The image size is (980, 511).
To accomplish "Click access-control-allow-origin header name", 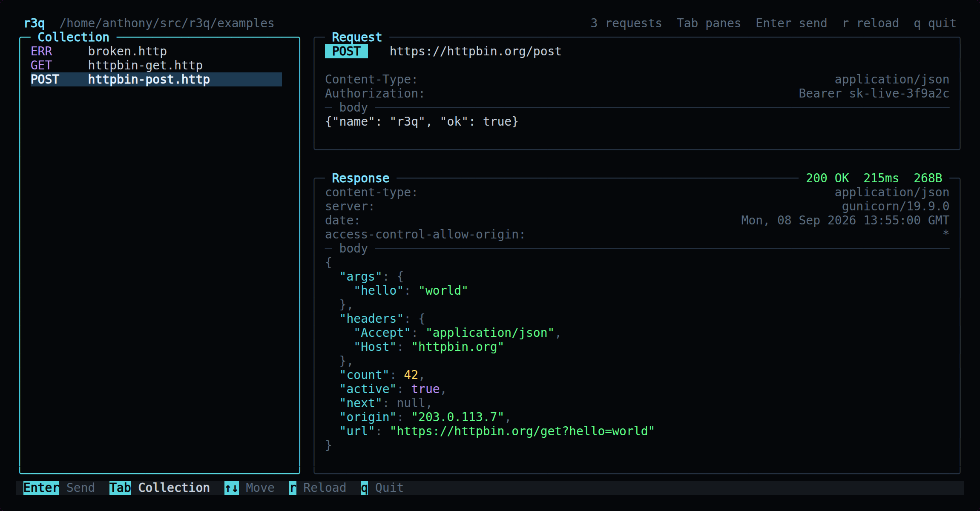I will (x=425, y=234).
